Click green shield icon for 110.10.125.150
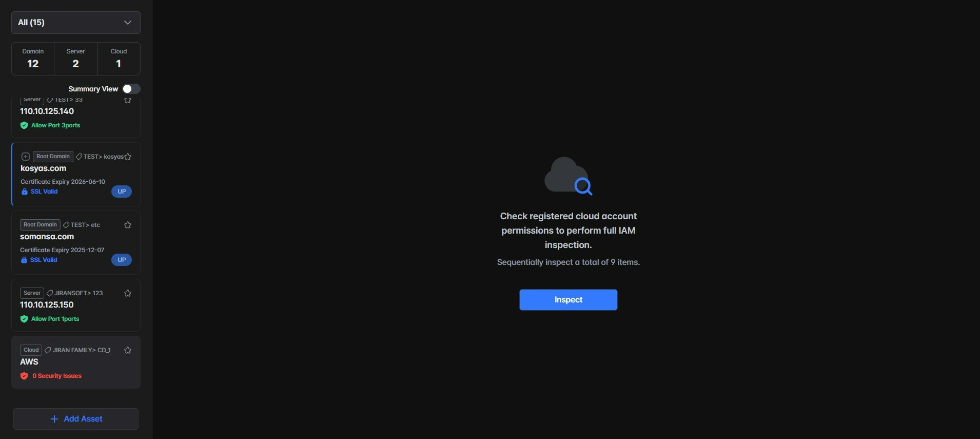980x439 pixels. point(24,319)
